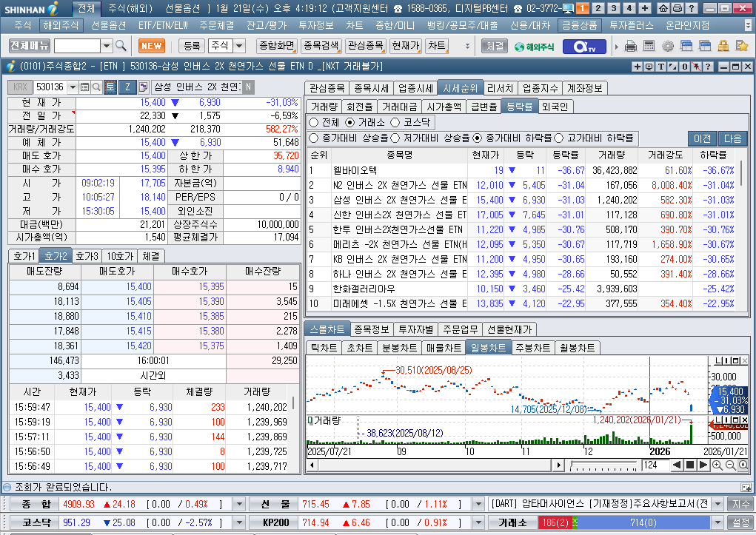Click the toolbar print icon
756x535 pixels.
click(x=631, y=47)
